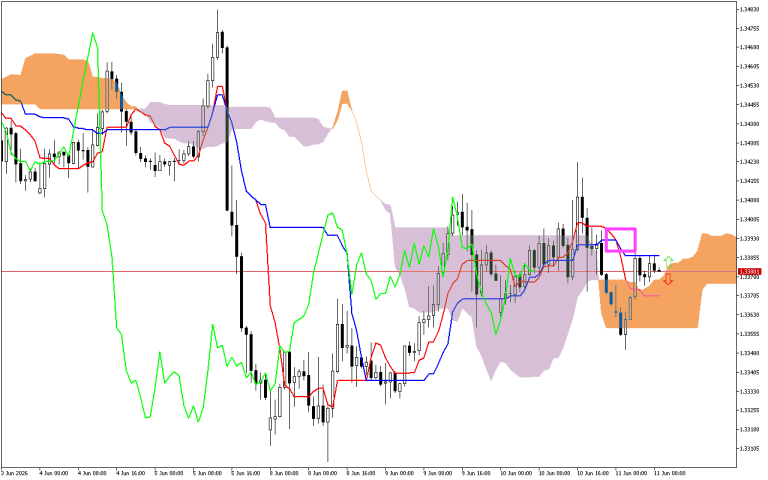Click the red down arrow signal marker
Viewport: 768px width, 480px height.
[668, 280]
